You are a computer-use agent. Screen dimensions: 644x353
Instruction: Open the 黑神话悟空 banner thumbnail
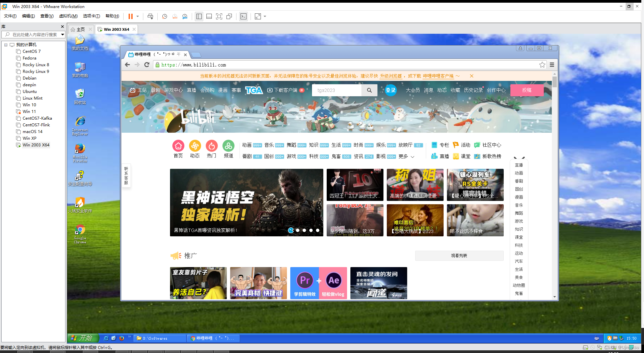click(x=247, y=203)
